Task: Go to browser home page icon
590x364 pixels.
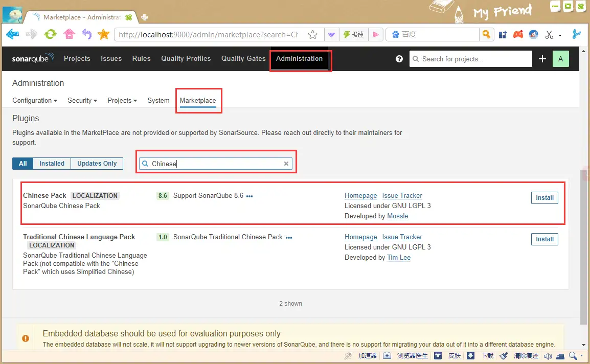Action: 69,34
